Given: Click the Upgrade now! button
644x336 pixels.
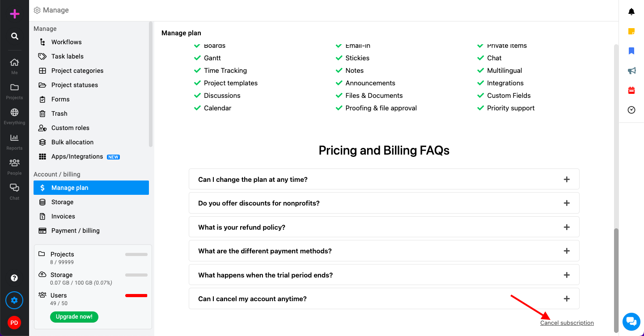Looking at the screenshot, I should 74,317.
